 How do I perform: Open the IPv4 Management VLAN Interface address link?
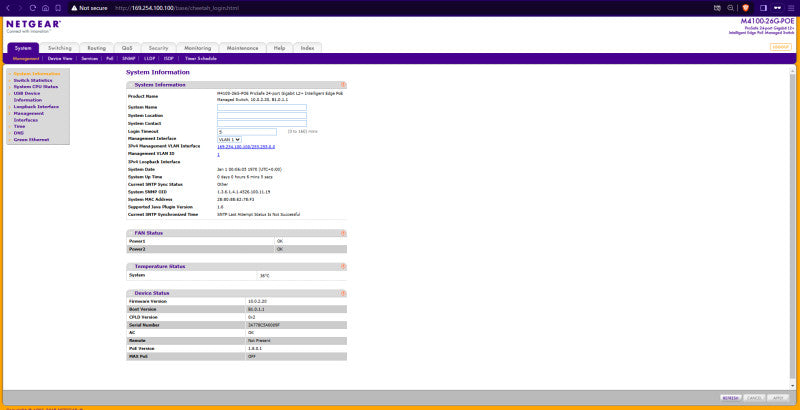tap(246, 147)
